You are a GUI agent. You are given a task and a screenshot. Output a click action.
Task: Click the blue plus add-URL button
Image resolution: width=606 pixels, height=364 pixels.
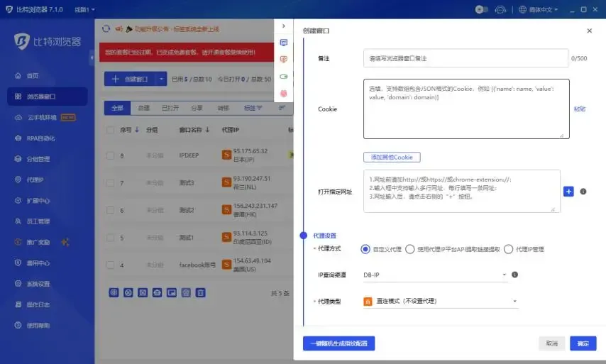pyautogui.click(x=568, y=192)
